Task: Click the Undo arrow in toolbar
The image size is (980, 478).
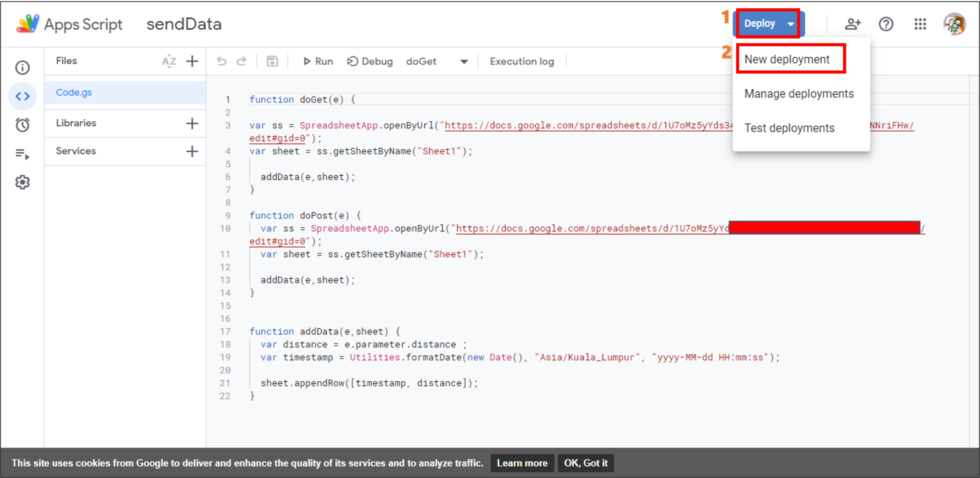Action: (222, 62)
